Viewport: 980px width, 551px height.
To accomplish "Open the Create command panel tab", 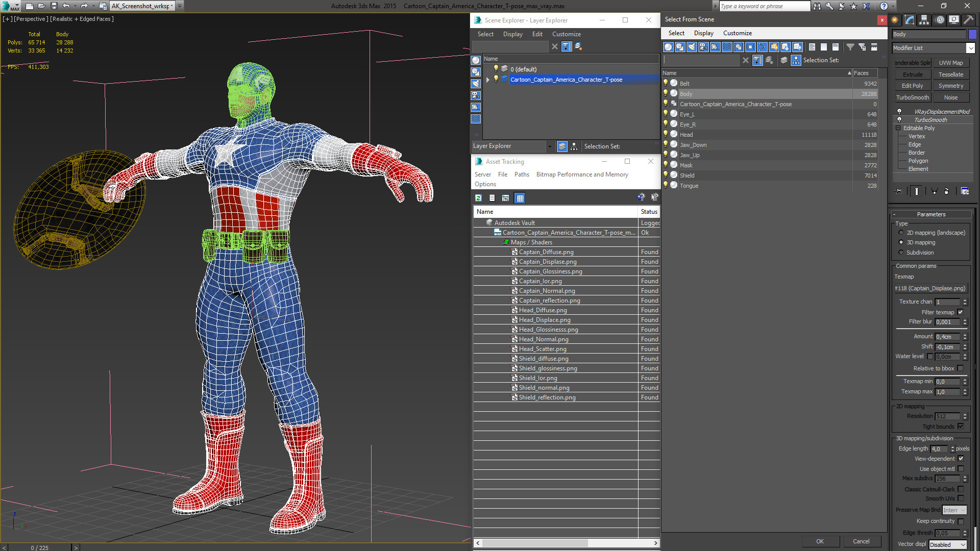I will tap(895, 20).
